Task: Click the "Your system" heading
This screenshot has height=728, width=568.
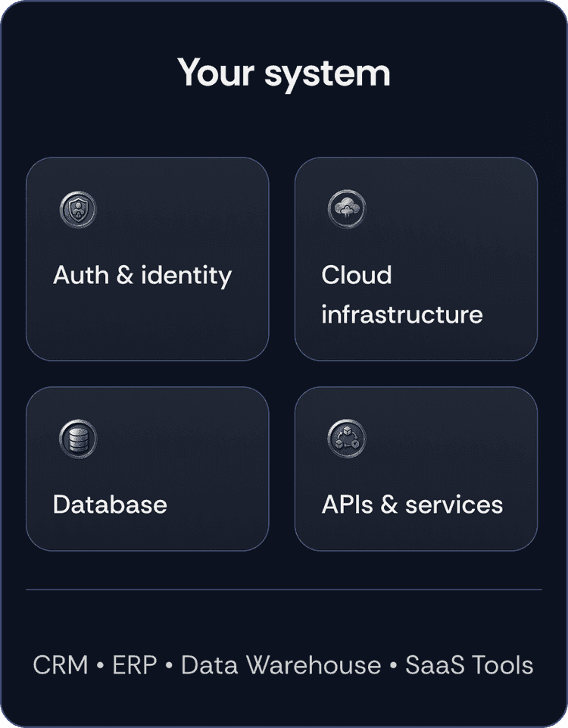Action: click(284, 73)
